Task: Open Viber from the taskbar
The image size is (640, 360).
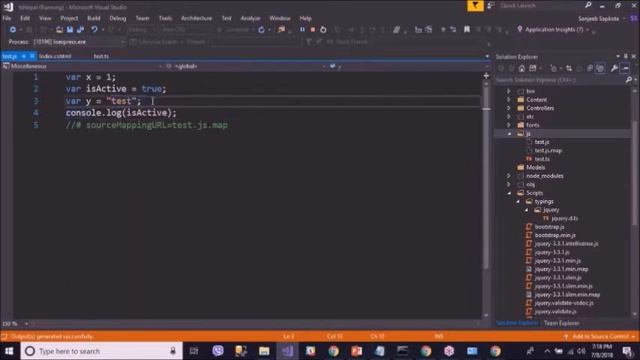Action: [x=218, y=351]
